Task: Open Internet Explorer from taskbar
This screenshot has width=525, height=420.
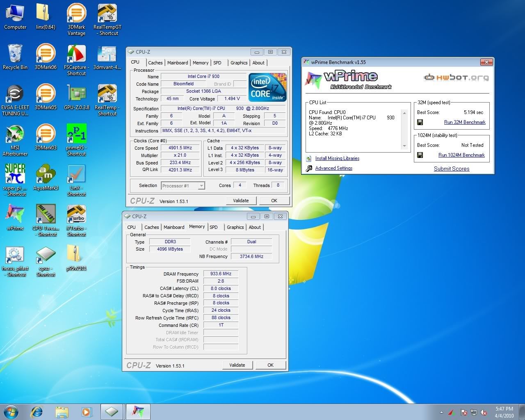Action: (x=37, y=411)
